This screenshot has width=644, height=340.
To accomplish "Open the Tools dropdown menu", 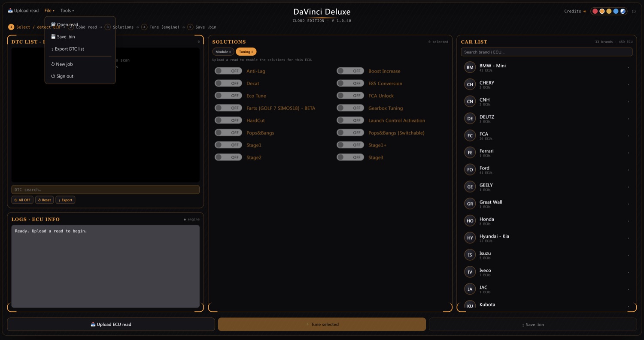I will click(x=67, y=11).
